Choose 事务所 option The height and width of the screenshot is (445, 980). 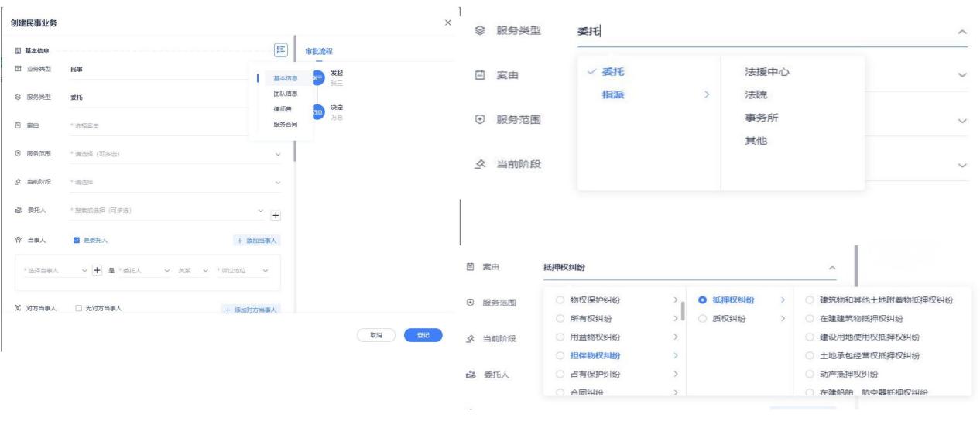pos(761,118)
